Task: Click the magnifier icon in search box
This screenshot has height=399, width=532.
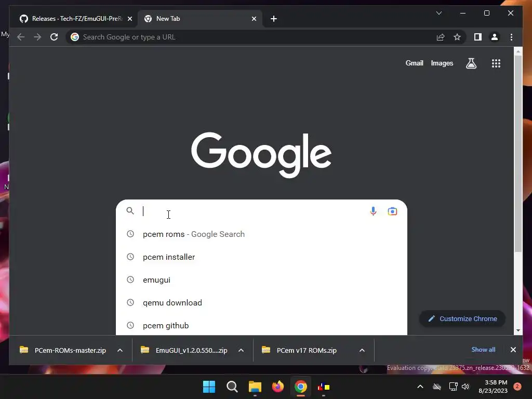Action: [130, 211]
